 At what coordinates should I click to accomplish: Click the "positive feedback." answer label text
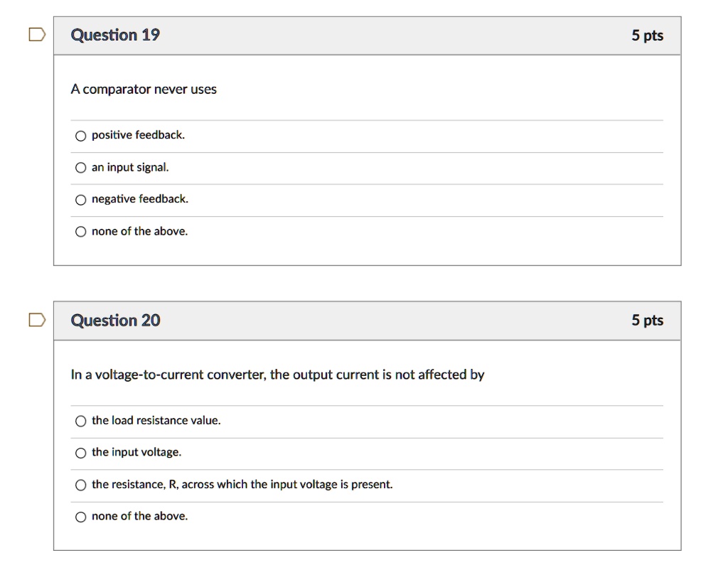pyautogui.click(x=139, y=135)
